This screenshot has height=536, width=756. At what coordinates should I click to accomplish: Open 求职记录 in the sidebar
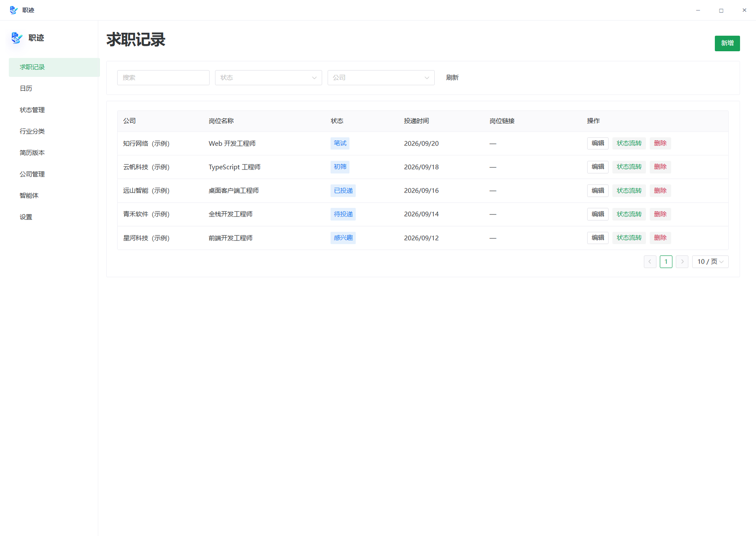tap(54, 67)
